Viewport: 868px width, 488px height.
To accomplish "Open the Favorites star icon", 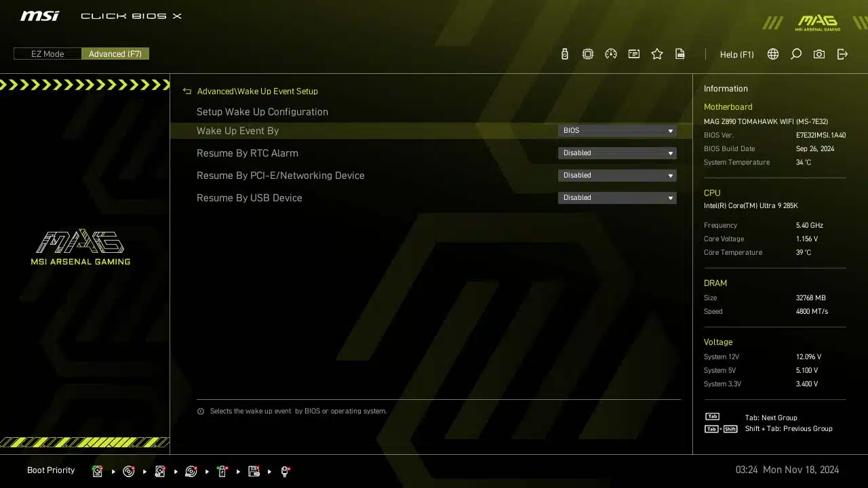I will 657,54.
